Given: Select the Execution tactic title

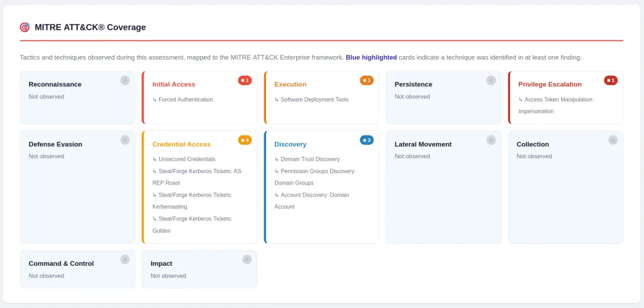Looking at the screenshot, I should tap(291, 84).
